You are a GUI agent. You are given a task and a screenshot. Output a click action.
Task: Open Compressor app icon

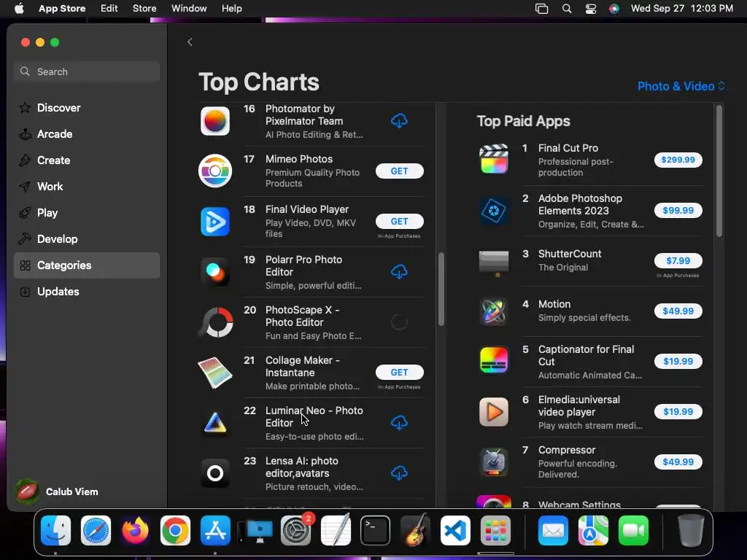(494, 462)
